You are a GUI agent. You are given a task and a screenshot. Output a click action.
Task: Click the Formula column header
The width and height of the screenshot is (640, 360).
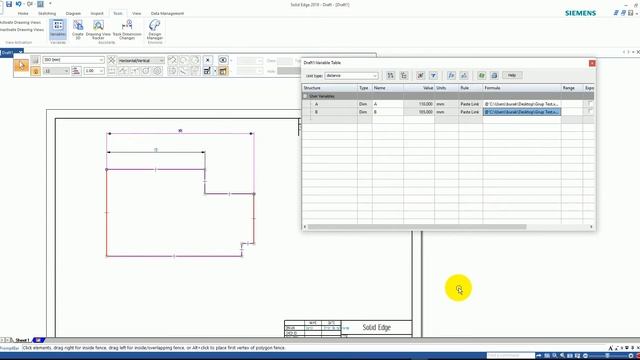pyautogui.click(x=522, y=88)
